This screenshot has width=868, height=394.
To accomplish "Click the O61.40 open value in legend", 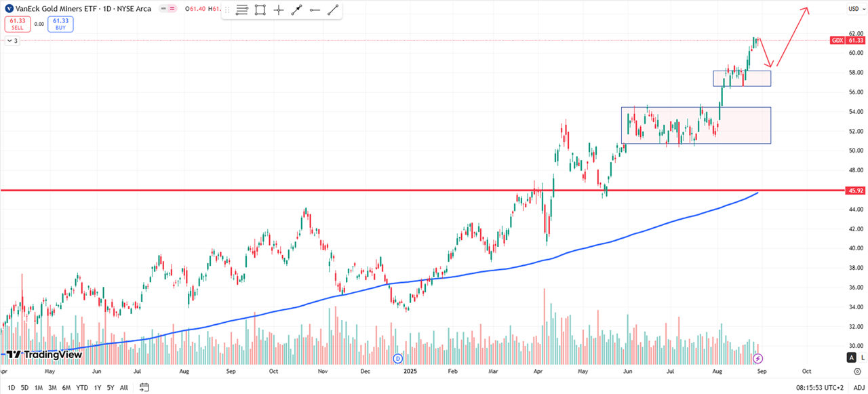I will [x=195, y=9].
